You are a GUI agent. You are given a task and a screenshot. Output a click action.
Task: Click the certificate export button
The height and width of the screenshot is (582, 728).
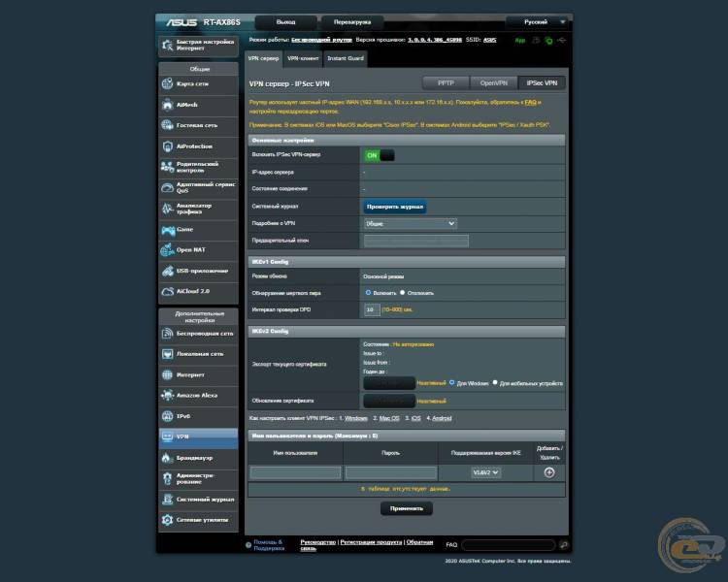[x=389, y=383]
